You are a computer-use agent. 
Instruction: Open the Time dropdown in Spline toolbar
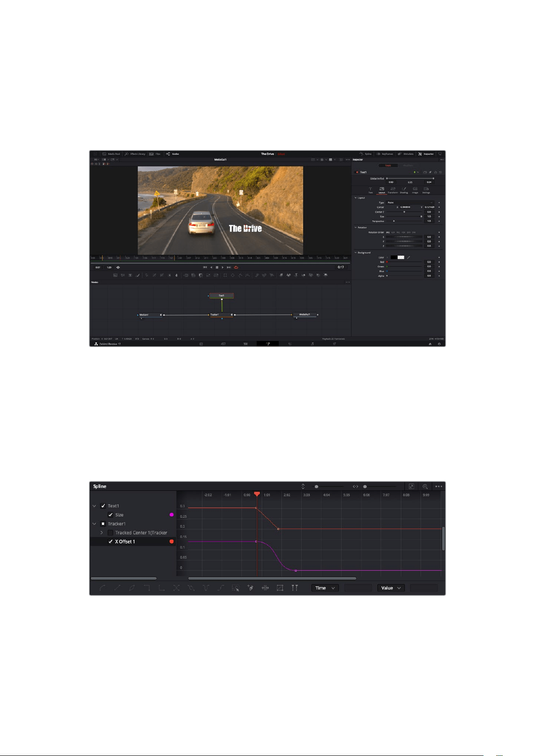point(325,588)
